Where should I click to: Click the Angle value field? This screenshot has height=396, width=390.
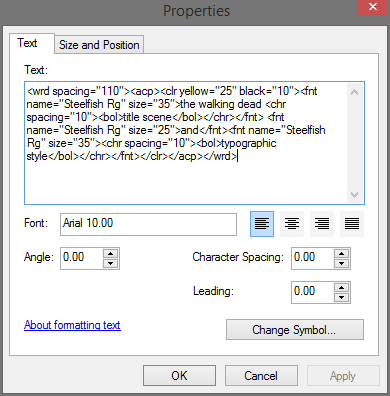[x=82, y=258]
